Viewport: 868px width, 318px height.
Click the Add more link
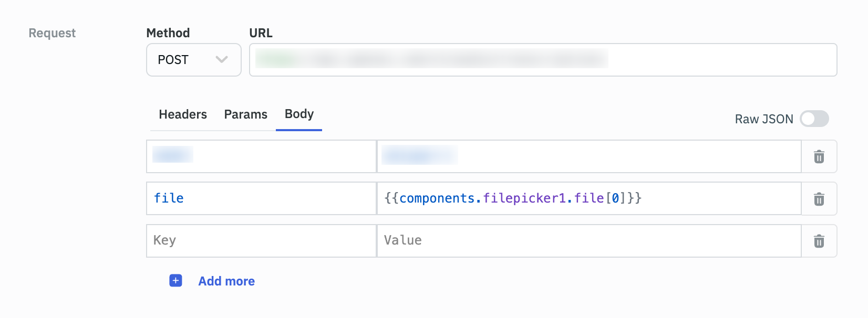point(226,281)
